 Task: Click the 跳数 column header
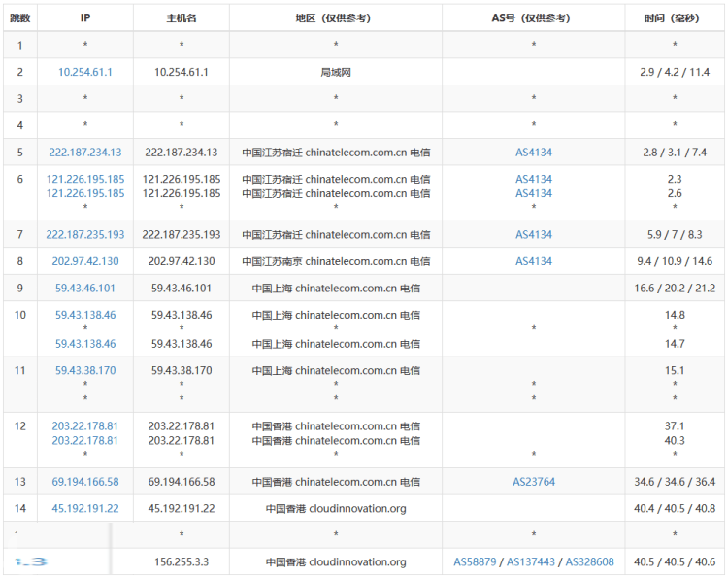click(19, 18)
